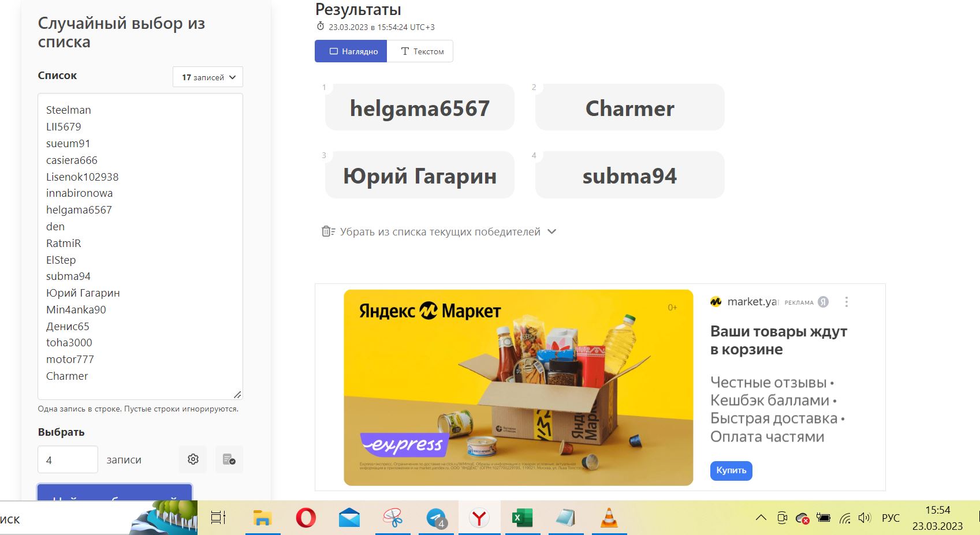
Task: Open the three-dot menu on the ad
Action: coord(847,302)
